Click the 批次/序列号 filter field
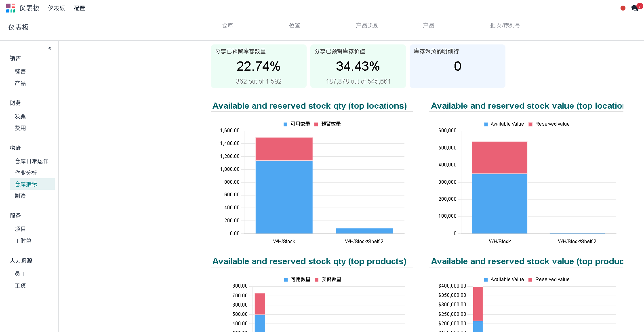644x332 pixels. [x=521, y=25]
